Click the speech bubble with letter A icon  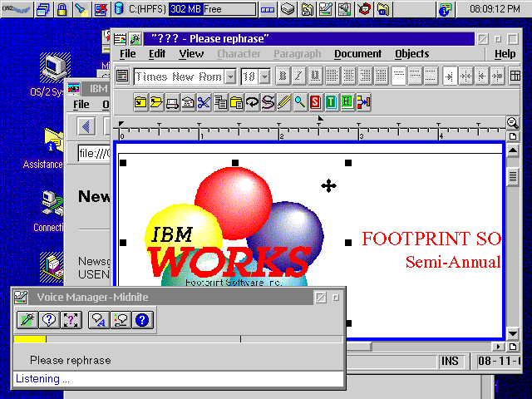click(x=99, y=319)
